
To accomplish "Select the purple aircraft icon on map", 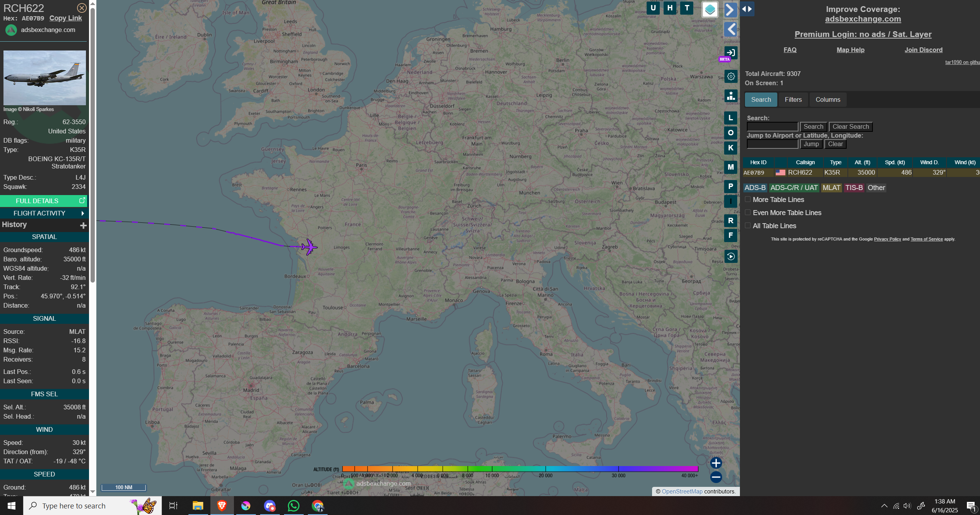I will pyautogui.click(x=309, y=247).
